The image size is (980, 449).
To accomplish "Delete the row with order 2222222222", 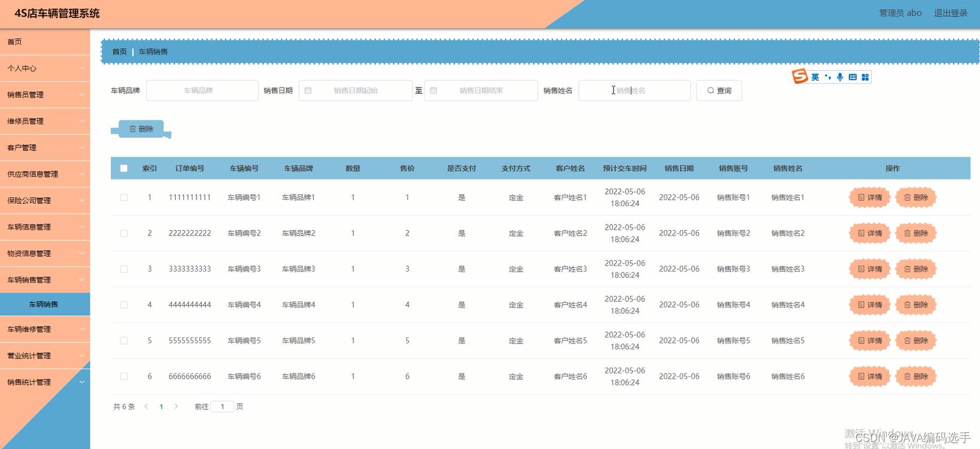I will click(x=916, y=233).
